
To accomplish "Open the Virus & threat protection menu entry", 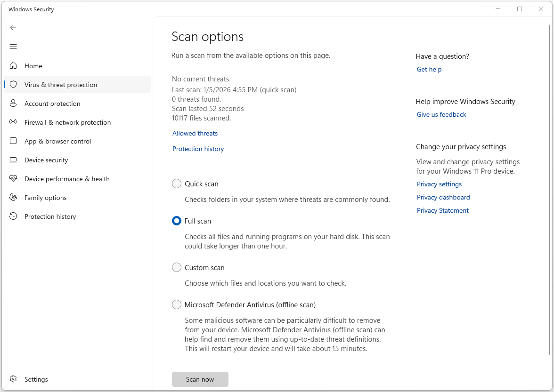I will click(x=60, y=84).
